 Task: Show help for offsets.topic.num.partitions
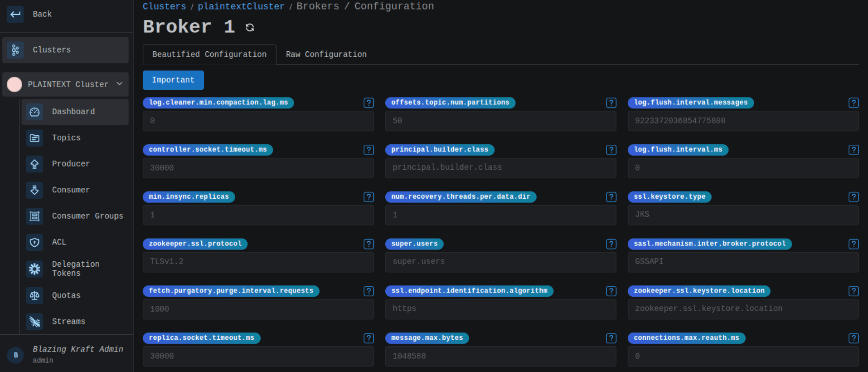coord(611,103)
